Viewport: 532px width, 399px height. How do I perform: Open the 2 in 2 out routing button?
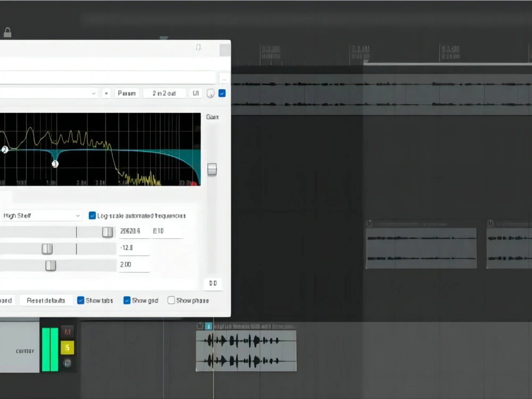(x=164, y=93)
